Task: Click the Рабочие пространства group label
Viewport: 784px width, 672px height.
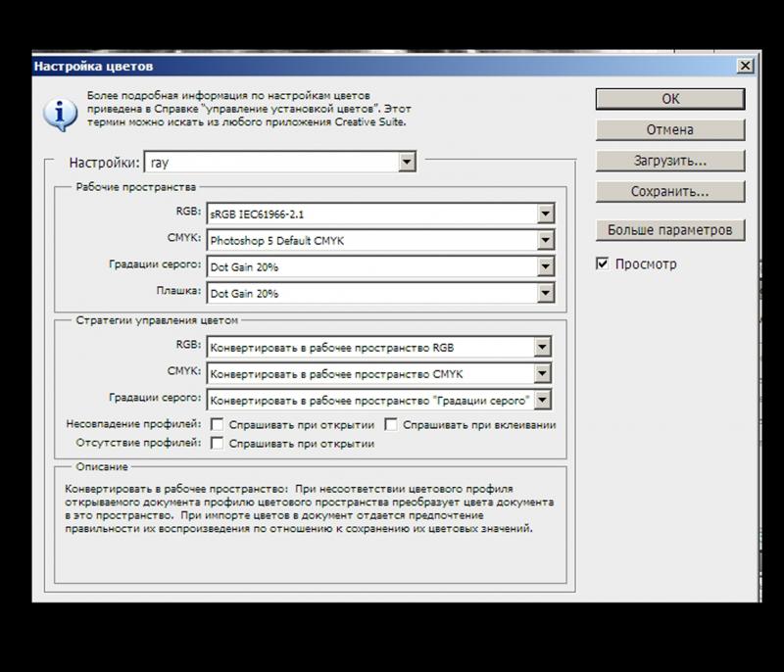Action: tap(136, 187)
